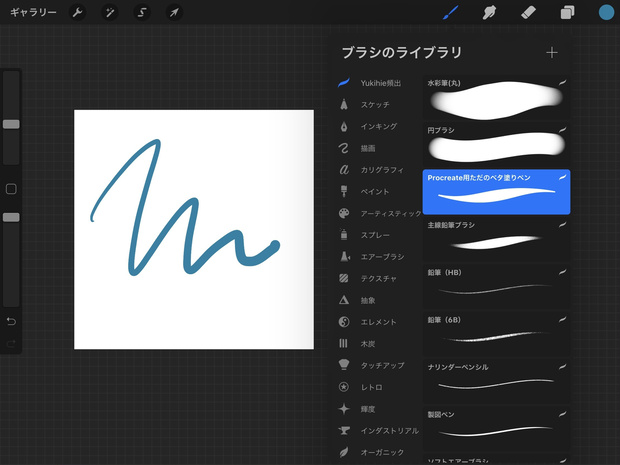
Task: Select the 鉛筆（6B）brush
Action: (x=496, y=334)
